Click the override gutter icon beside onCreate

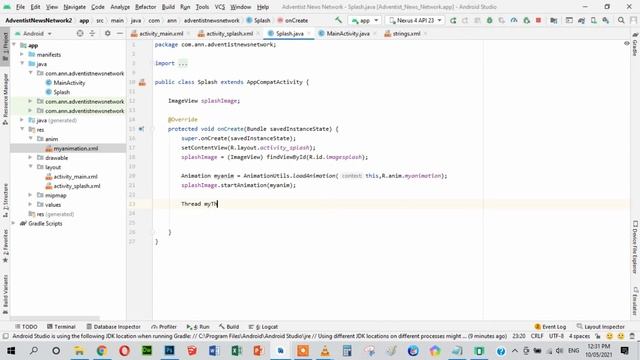pos(141,129)
